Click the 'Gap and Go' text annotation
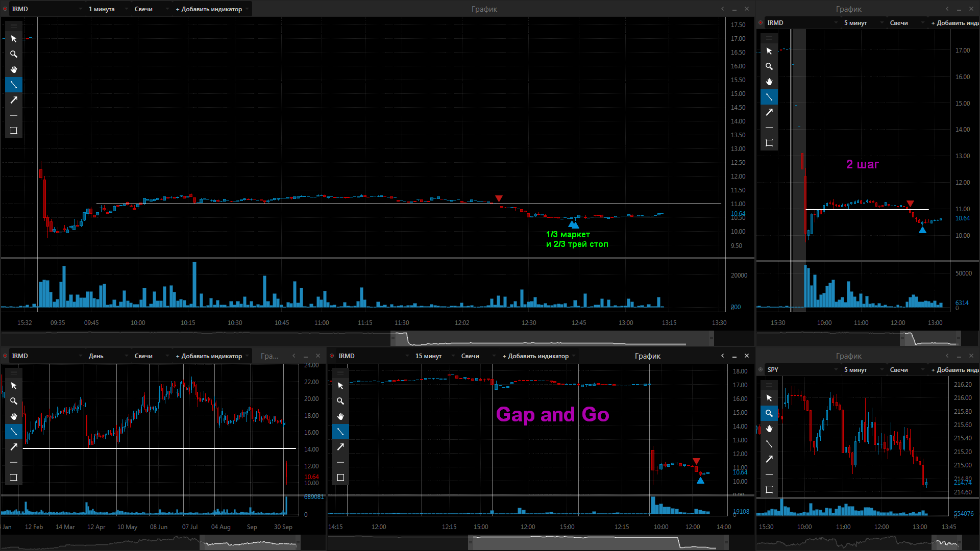The image size is (980, 551). pyautogui.click(x=553, y=414)
